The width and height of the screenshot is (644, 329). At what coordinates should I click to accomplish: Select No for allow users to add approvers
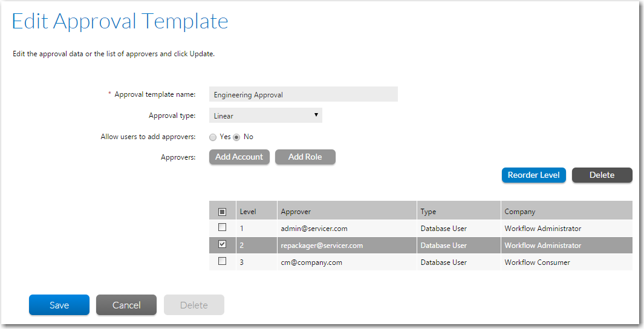coord(237,137)
